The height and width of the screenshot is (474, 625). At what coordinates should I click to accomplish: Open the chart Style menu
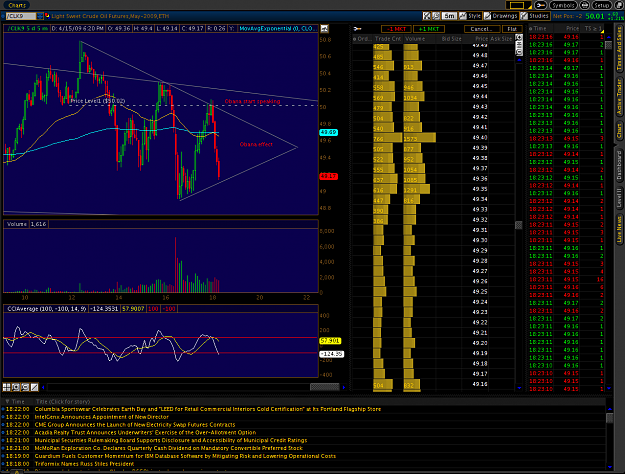(x=470, y=16)
